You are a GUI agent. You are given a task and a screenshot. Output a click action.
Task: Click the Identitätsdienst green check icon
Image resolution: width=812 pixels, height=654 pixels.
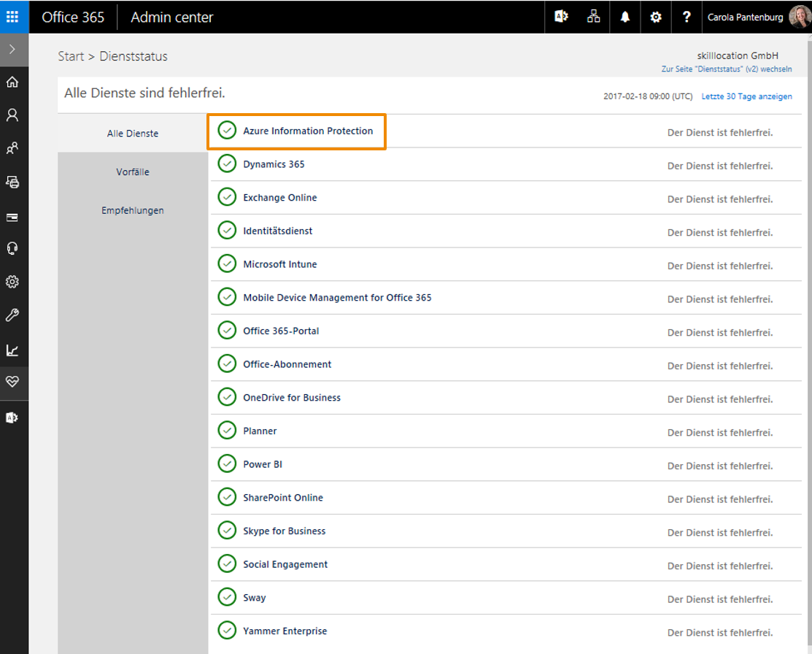click(x=227, y=230)
